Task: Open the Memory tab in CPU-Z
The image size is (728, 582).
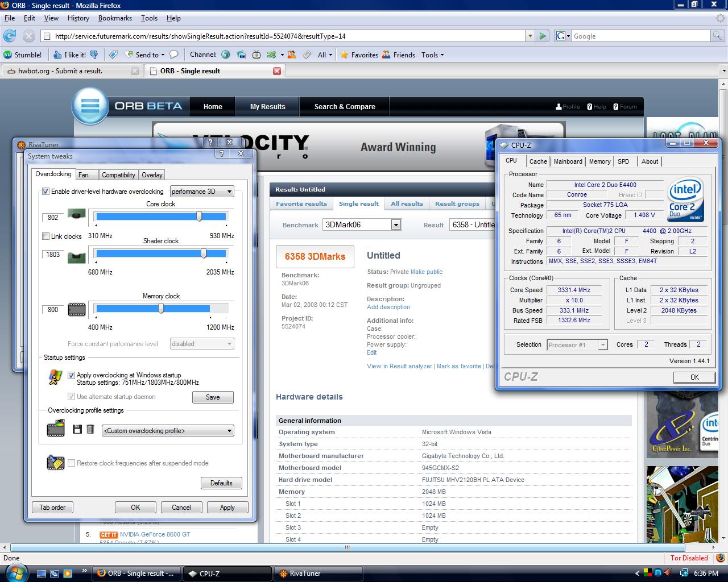Action: 599,161
